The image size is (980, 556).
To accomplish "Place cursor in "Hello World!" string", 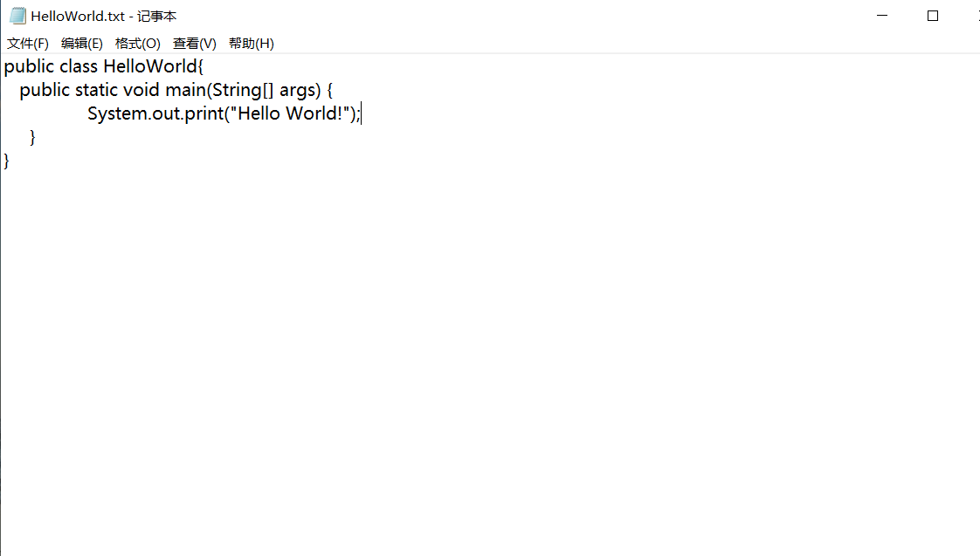I will click(290, 113).
